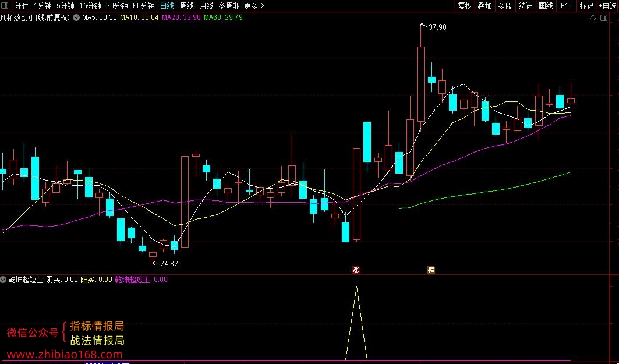The image size is (619, 364).
Task: Switch to the 周线 weekly chart
Action: (187, 6)
